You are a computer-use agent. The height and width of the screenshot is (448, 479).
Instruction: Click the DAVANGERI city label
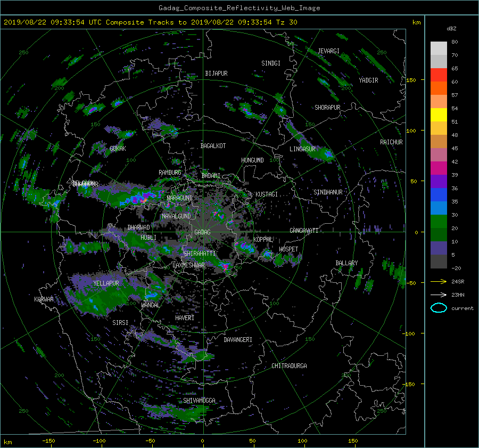(x=238, y=340)
